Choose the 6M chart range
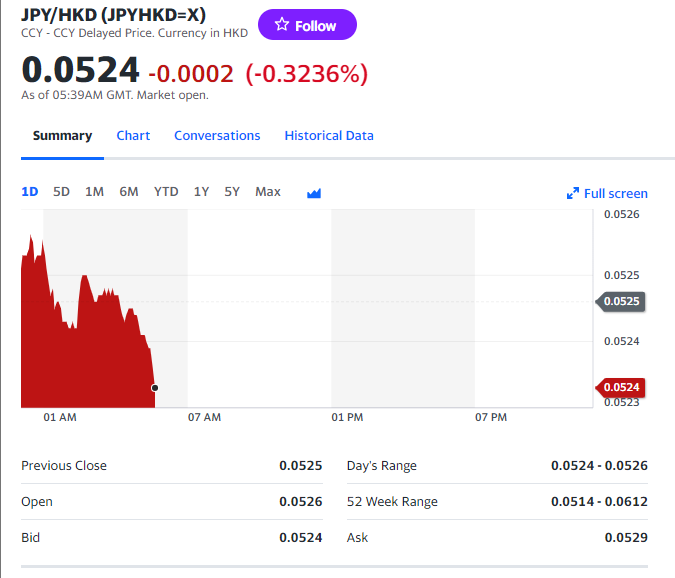675x578 pixels. [128, 192]
